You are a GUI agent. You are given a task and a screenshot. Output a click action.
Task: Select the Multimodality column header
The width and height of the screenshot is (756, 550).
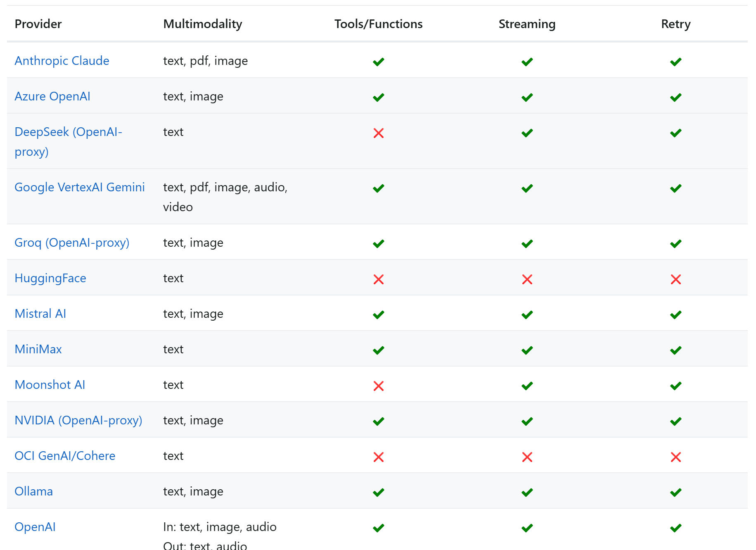tap(203, 24)
